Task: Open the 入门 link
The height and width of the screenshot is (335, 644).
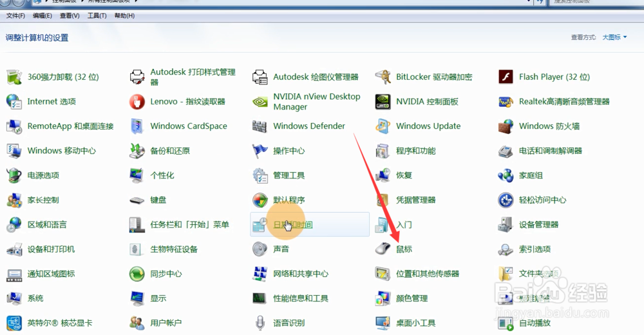Action: pyautogui.click(x=404, y=225)
